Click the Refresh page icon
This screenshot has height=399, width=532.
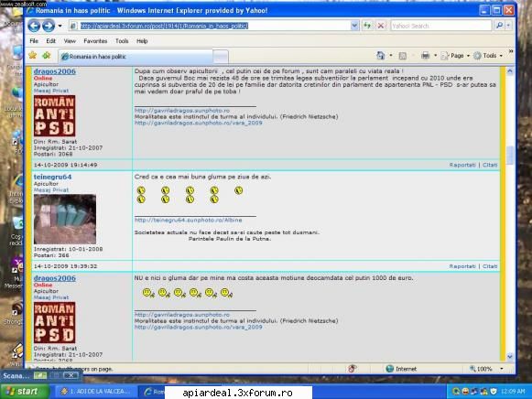[367, 26]
